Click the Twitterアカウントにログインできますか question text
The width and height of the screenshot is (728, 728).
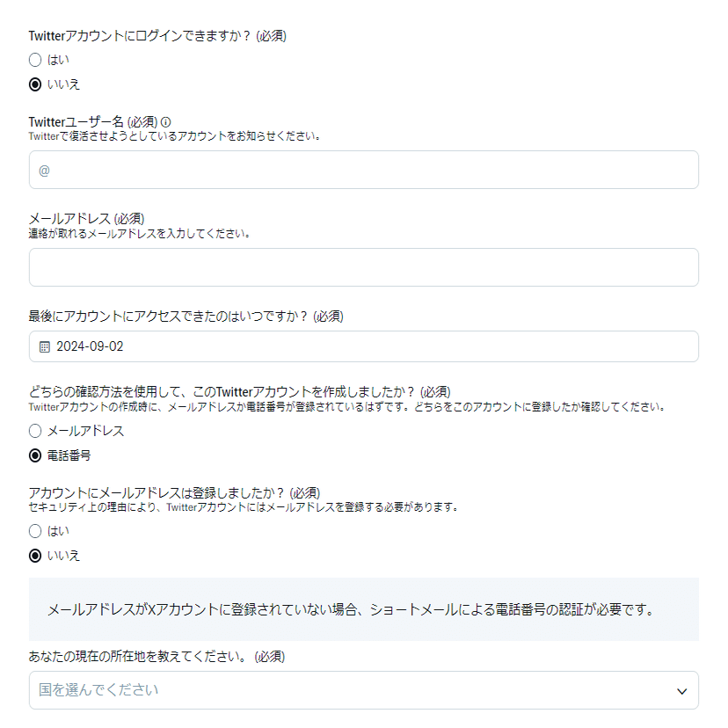(157, 36)
